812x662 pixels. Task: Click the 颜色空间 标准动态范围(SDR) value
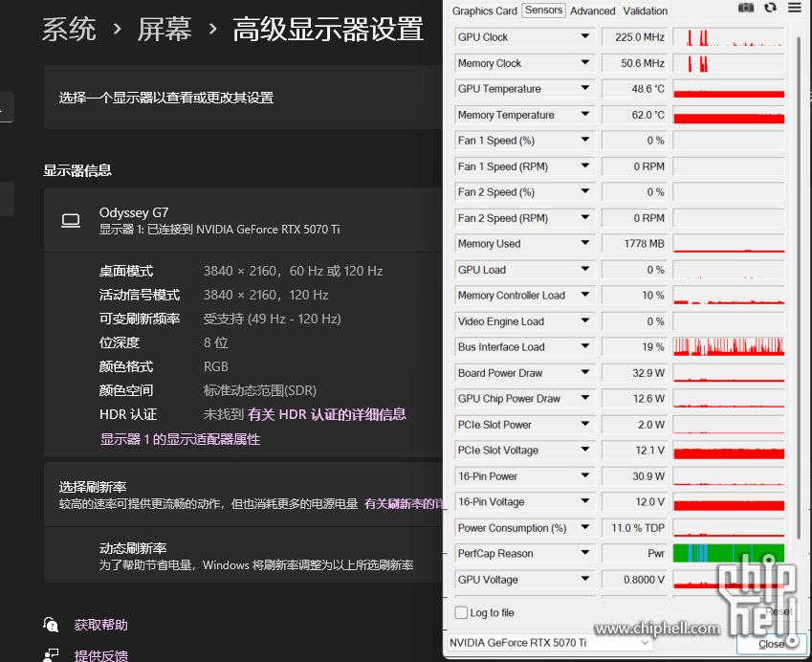pyautogui.click(x=259, y=390)
